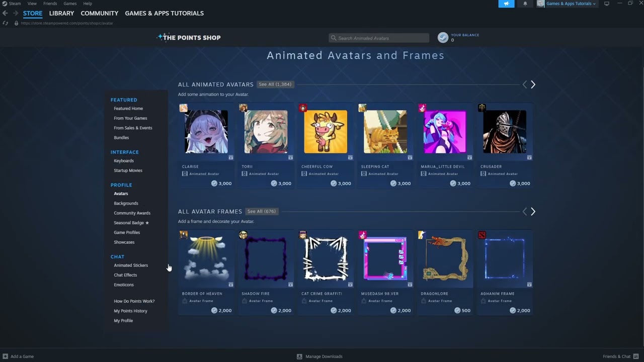
Task: Open Emoticons link
Action: (124, 285)
